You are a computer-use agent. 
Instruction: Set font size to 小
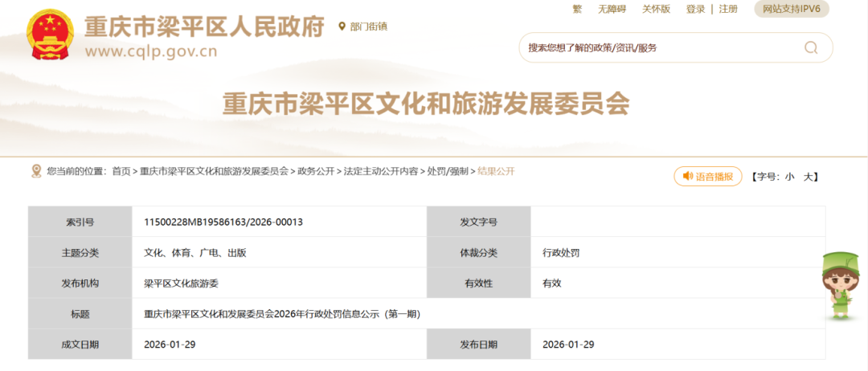coord(789,177)
